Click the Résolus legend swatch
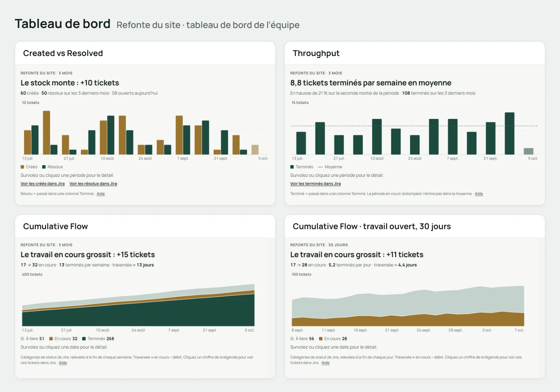Viewport: 560px width, 392px height. pyautogui.click(x=44, y=167)
